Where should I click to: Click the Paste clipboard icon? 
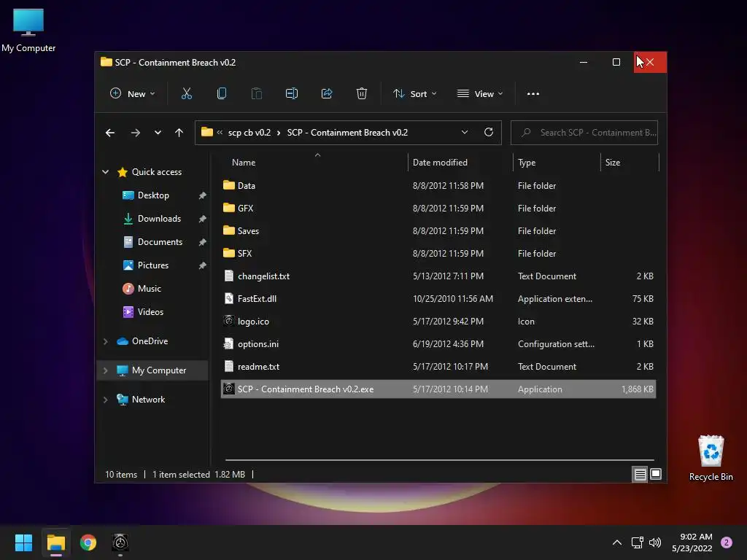pos(256,94)
